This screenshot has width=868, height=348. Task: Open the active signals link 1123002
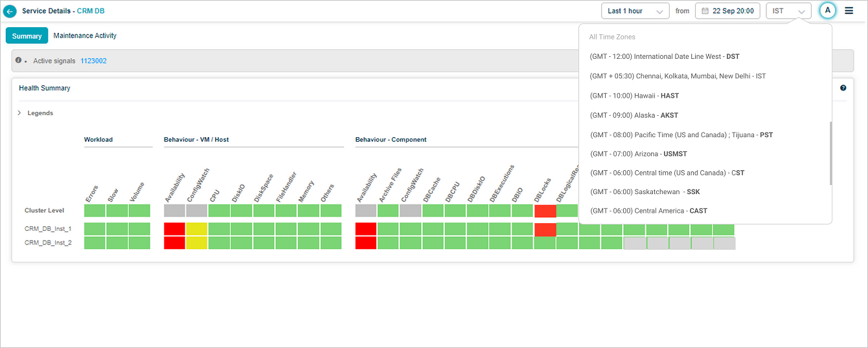(93, 61)
